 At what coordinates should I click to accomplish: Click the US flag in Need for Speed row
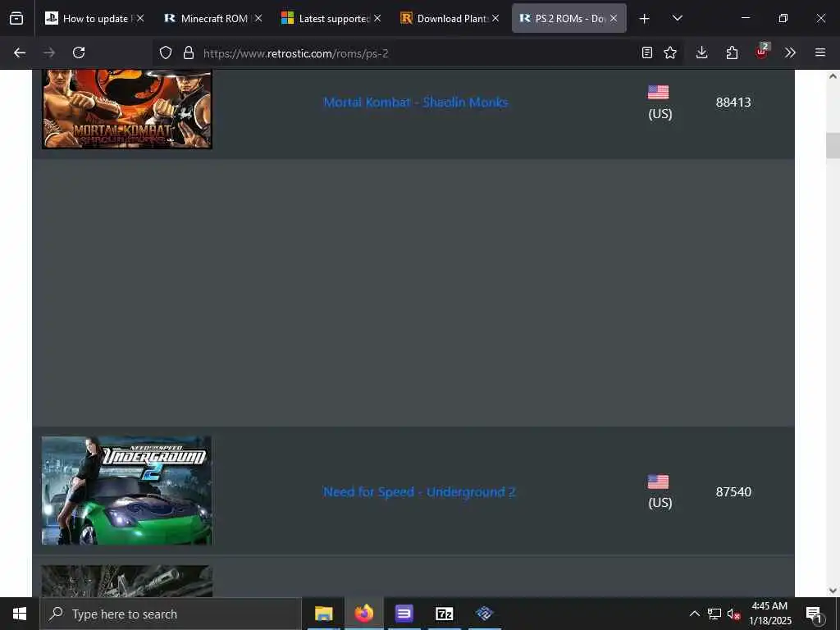tap(659, 482)
